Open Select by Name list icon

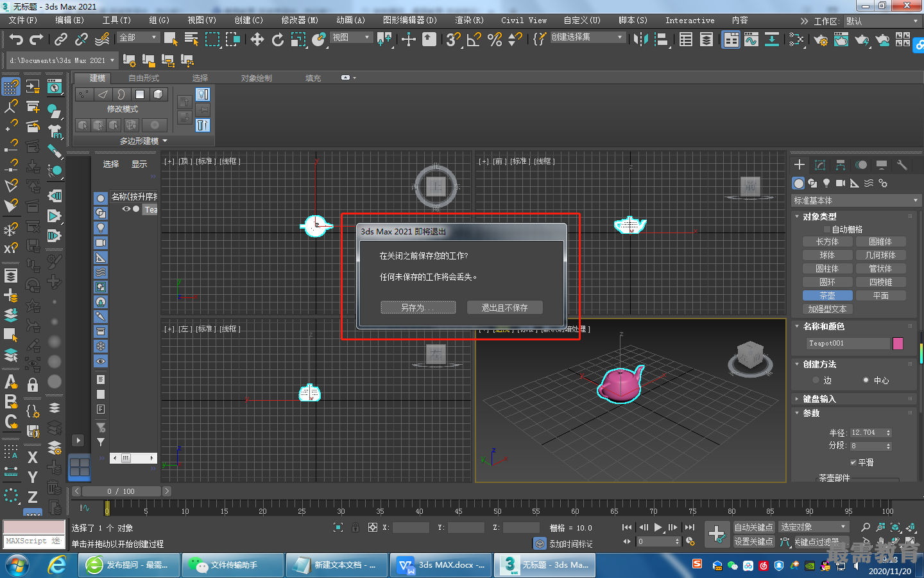point(191,39)
